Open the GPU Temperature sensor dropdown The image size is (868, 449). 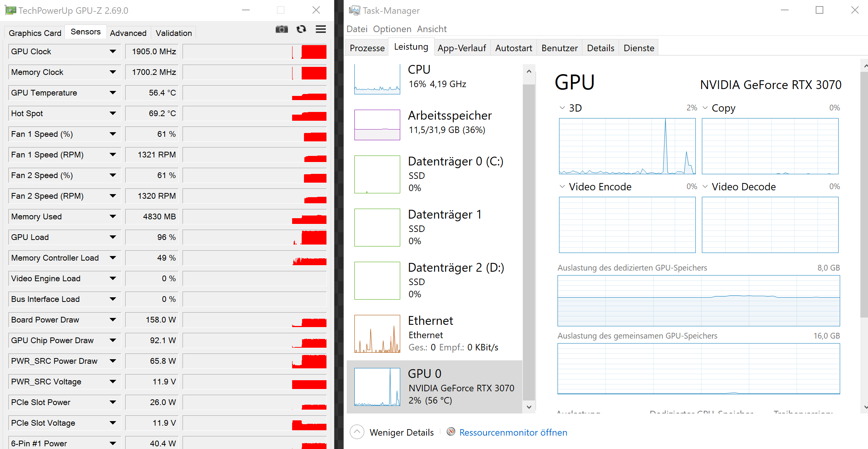pos(113,92)
